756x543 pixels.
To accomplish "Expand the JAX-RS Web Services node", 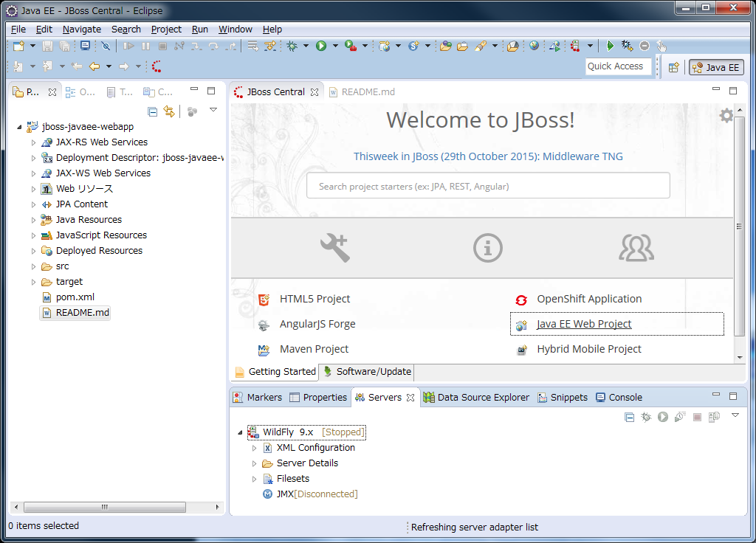I will [33, 142].
